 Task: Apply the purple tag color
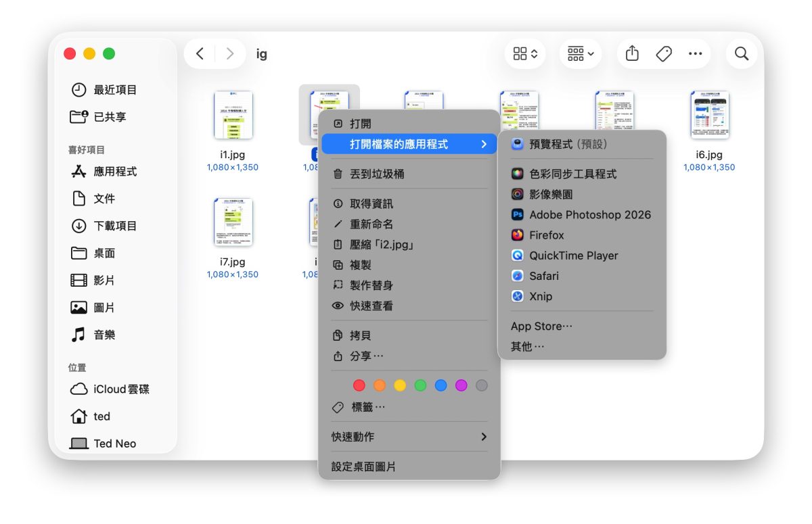(461, 385)
